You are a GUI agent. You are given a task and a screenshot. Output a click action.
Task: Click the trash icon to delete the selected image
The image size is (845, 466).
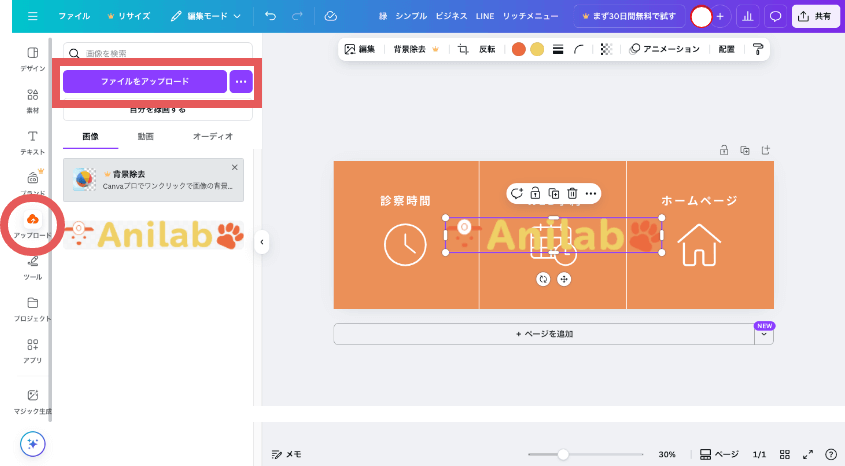tap(572, 193)
